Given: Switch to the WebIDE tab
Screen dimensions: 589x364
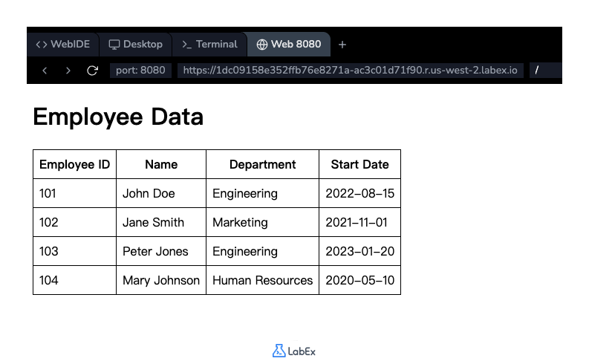Looking at the screenshot, I should tap(63, 45).
